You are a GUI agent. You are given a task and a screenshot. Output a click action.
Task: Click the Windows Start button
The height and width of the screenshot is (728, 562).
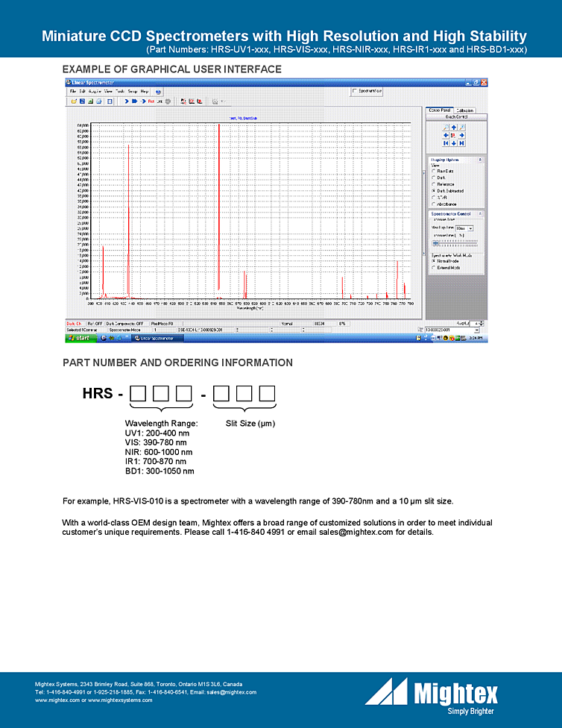81,338
